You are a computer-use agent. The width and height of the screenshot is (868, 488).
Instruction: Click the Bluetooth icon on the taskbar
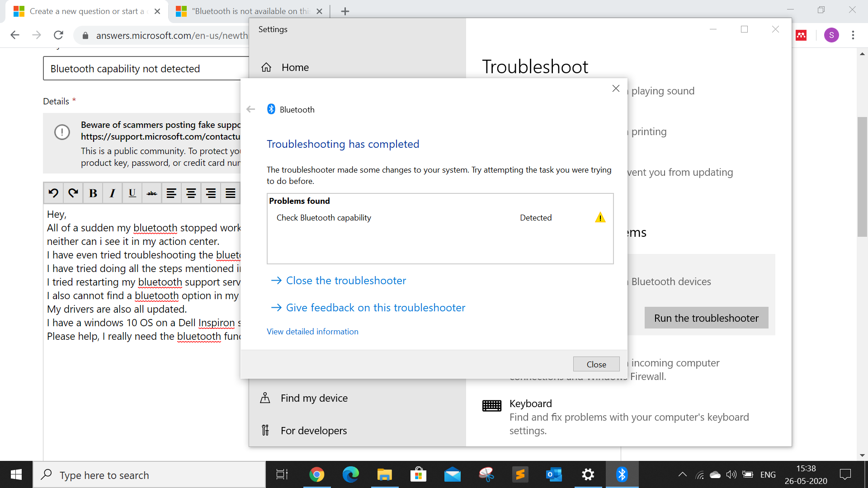point(622,474)
